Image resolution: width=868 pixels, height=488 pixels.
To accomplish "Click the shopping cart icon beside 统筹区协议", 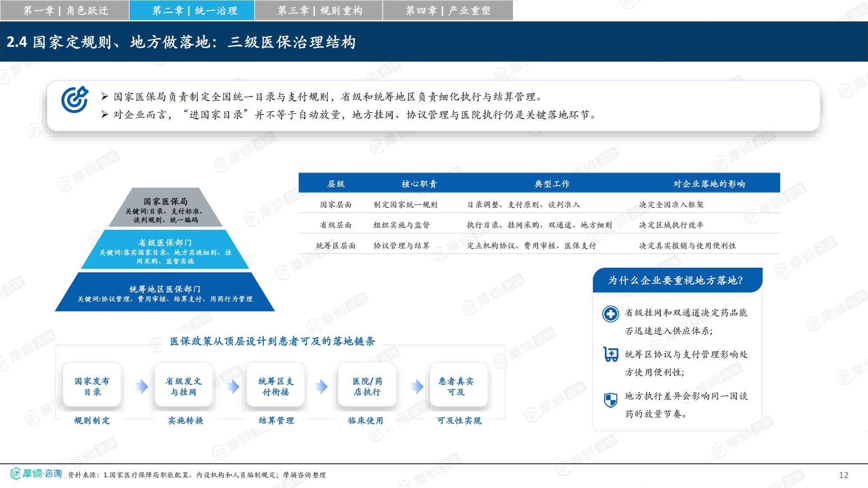I will coord(611,354).
